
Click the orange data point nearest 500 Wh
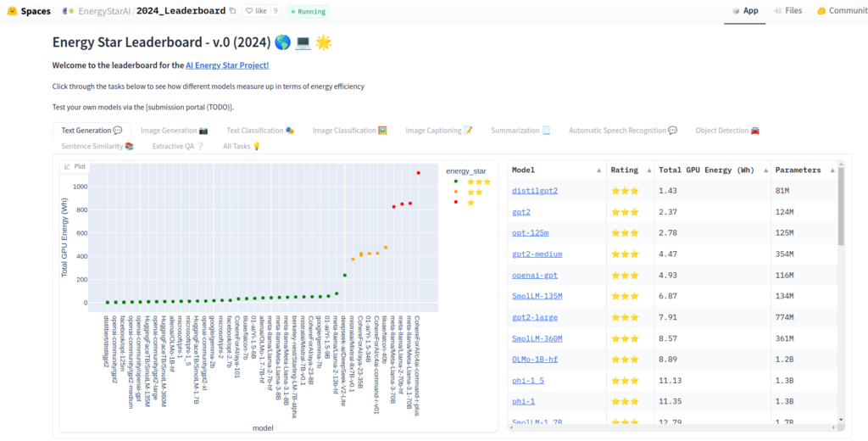coord(386,248)
